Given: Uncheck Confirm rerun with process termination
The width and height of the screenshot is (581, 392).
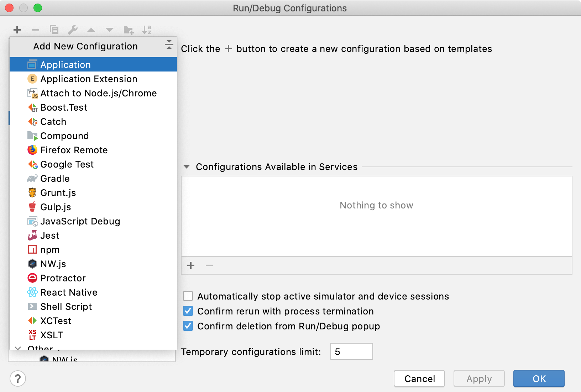Looking at the screenshot, I should pyautogui.click(x=188, y=311).
